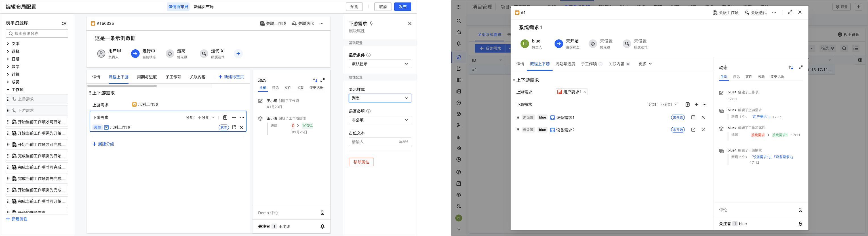Open the three-dot menu in #150325 header

coord(321,24)
